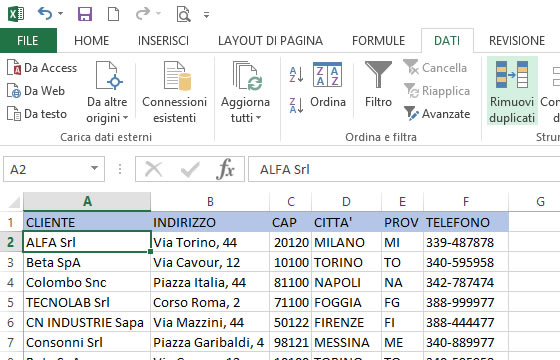Create new blank document icon

pos(113,14)
